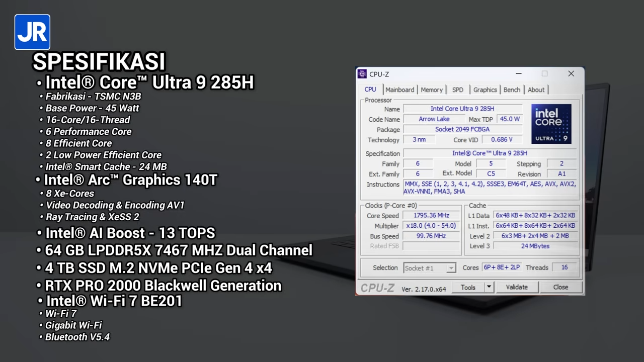
Task: Show the About tab
Action: point(536,89)
